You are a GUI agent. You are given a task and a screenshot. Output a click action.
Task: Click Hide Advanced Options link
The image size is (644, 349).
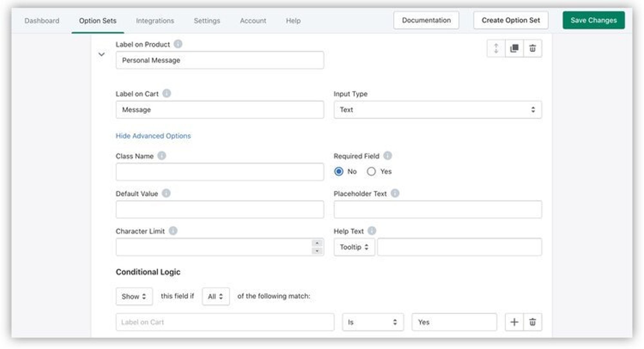[x=153, y=136]
